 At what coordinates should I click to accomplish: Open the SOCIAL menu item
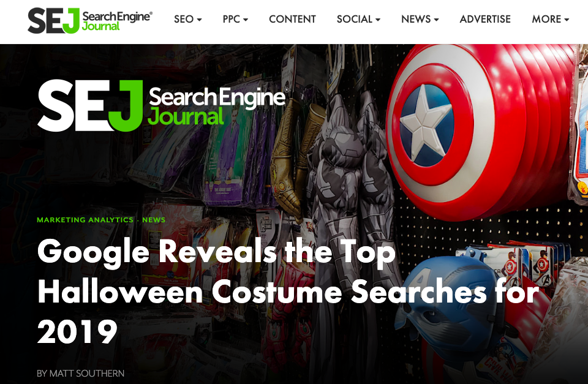click(358, 19)
